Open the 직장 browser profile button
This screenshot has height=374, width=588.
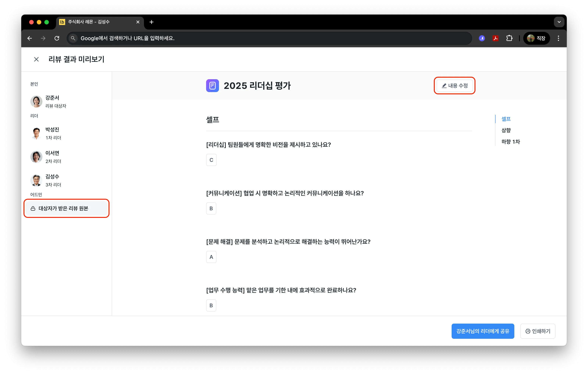(536, 38)
